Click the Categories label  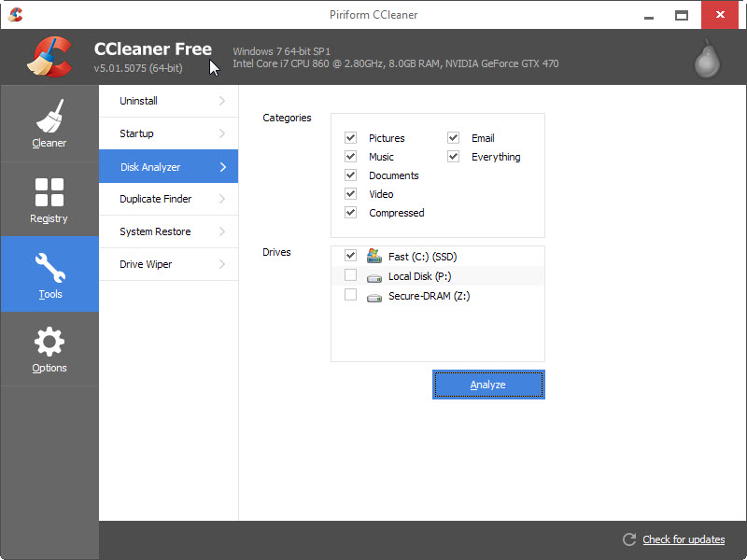(287, 118)
